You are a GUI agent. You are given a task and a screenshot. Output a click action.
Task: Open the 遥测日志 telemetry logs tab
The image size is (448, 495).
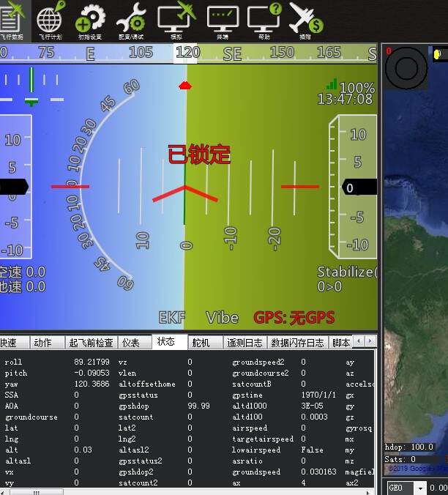pyautogui.click(x=244, y=343)
